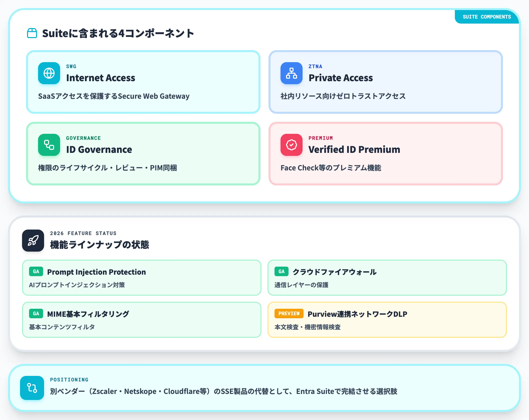Click the ZTNA label
529x420 pixels.
(315, 66)
